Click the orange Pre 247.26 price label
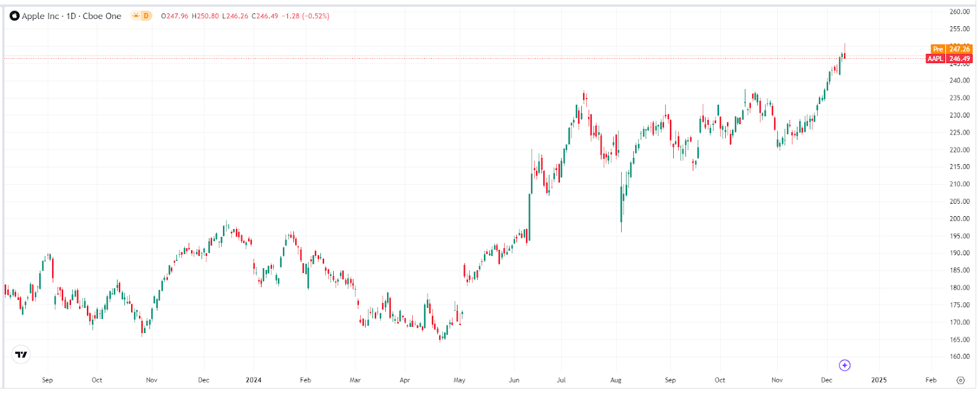 click(x=951, y=49)
